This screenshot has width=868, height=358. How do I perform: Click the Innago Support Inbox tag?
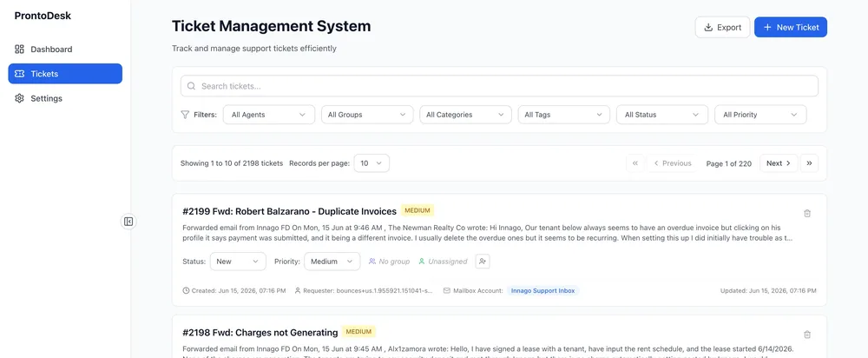pyautogui.click(x=542, y=290)
